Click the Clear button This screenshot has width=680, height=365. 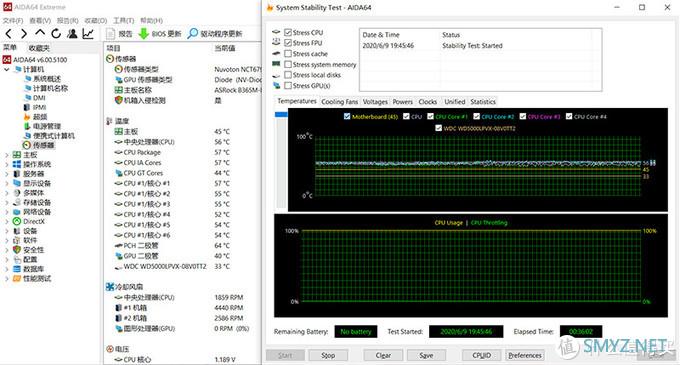click(383, 355)
